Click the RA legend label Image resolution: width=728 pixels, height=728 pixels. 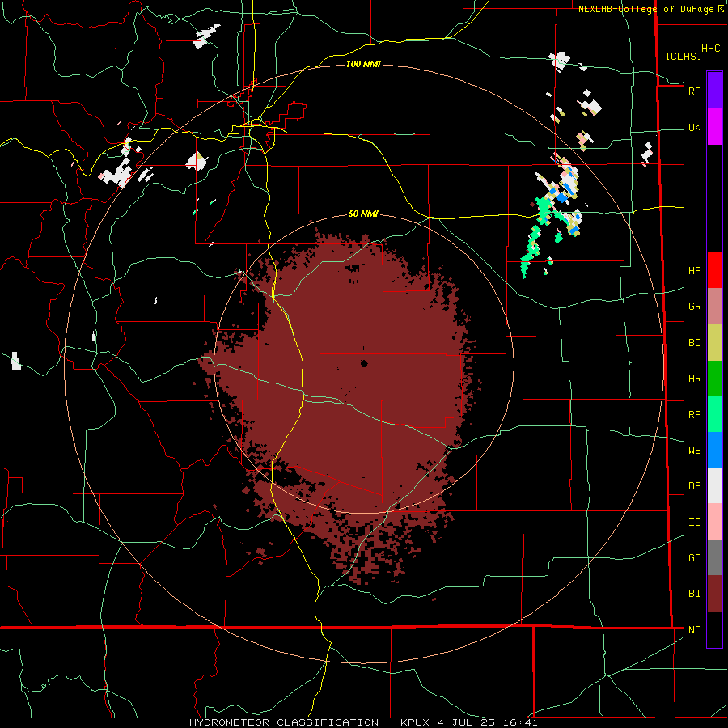[x=694, y=415]
